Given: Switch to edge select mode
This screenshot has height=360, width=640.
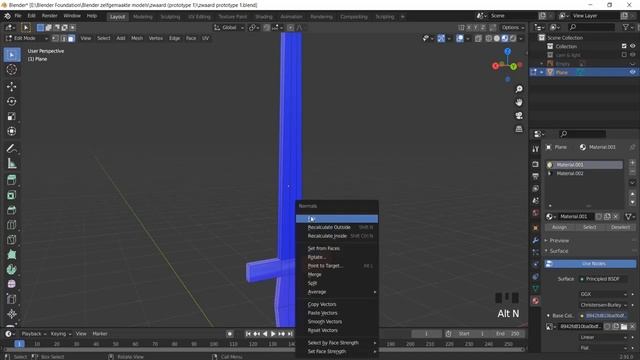Looking at the screenshot, I should coord(63,38).
